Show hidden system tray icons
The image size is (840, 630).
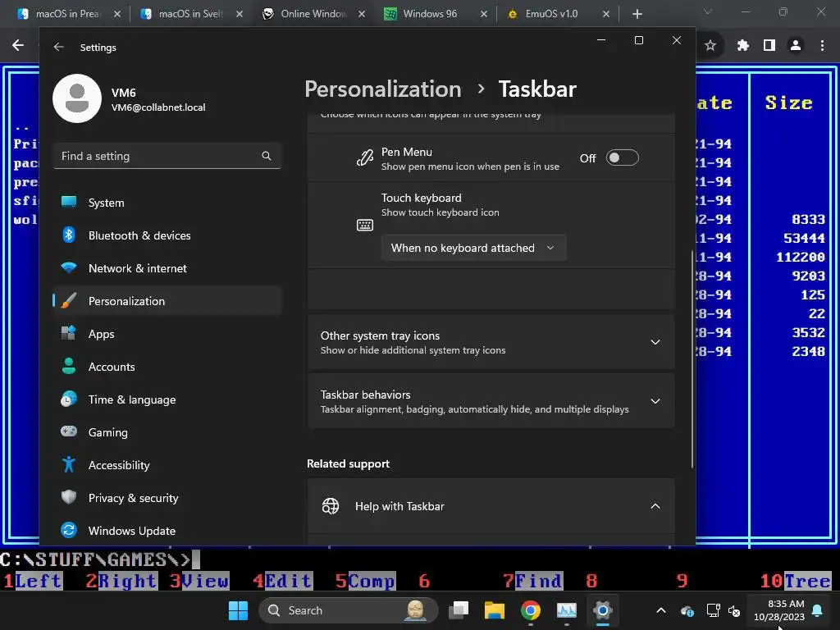[x=661, y=610]
